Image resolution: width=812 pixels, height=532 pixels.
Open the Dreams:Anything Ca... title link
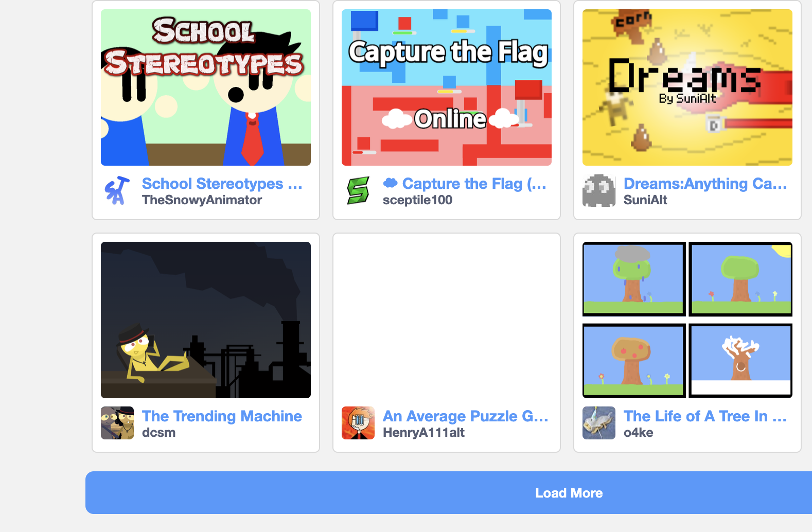point(705,184)
